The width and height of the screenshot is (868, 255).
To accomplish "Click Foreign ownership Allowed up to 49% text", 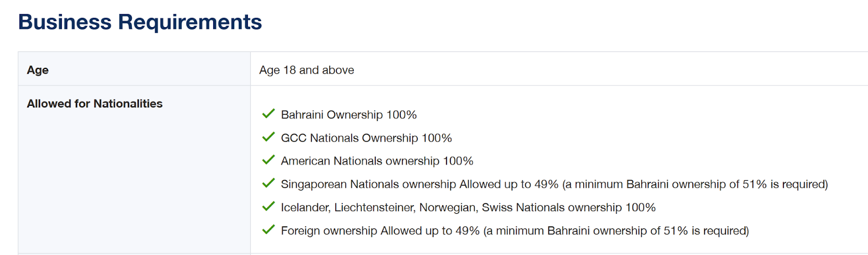I will (380, 231).
